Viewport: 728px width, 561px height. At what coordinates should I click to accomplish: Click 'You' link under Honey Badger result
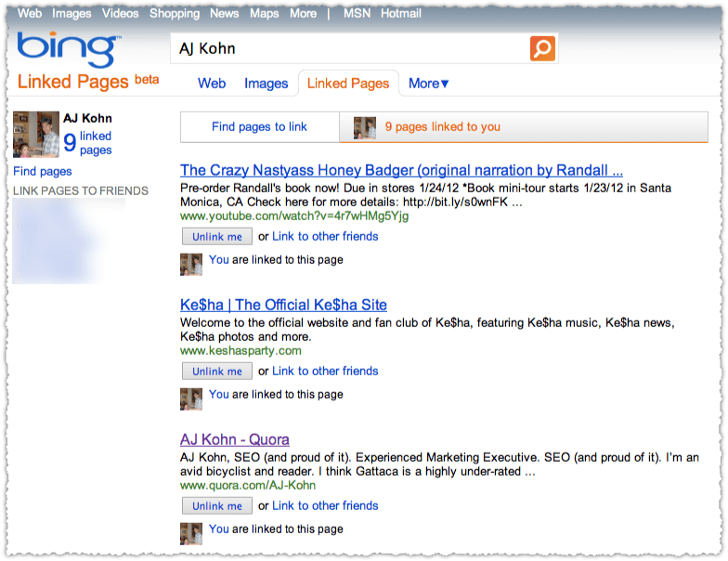click(219, 260)
